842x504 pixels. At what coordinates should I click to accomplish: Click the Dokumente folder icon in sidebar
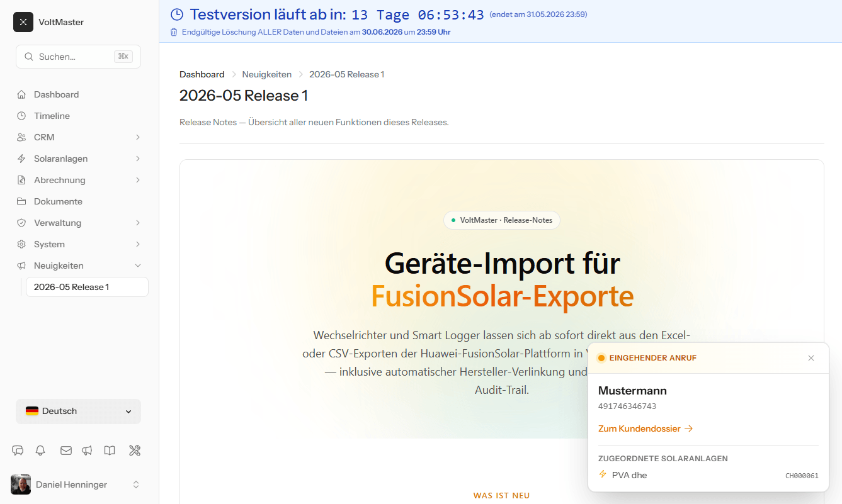(x=21, y=201)
